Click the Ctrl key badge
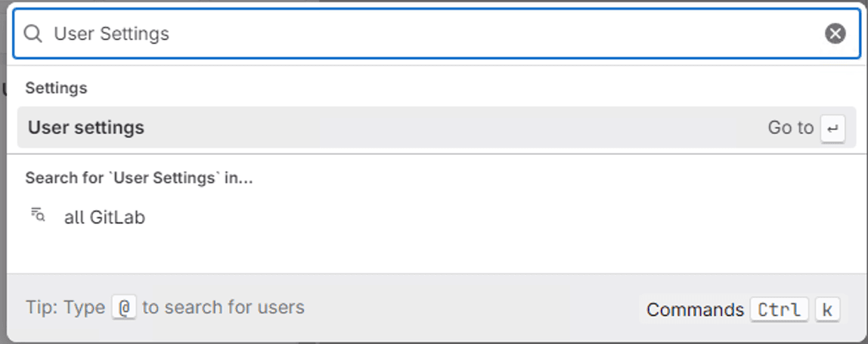Viewport: 868px width, 344px height. point(779,310)
